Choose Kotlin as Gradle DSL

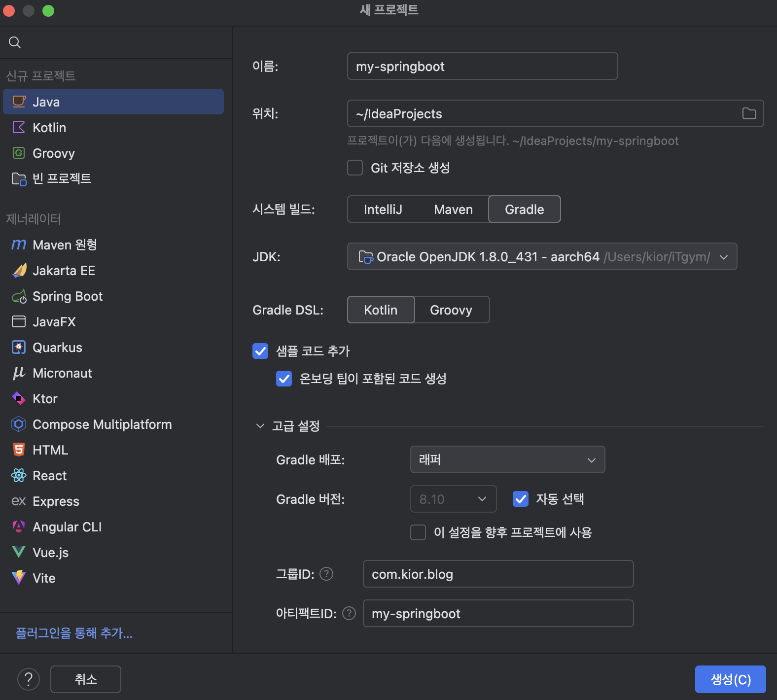click(381, 310)
